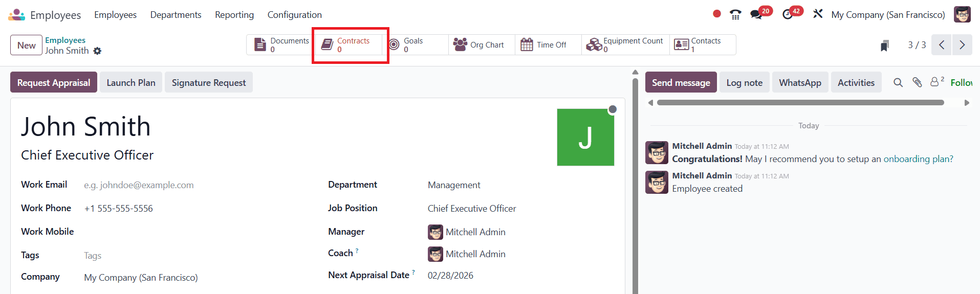Open the debug tools wrench icon
The image size is (980, 294).
[818, 14]
